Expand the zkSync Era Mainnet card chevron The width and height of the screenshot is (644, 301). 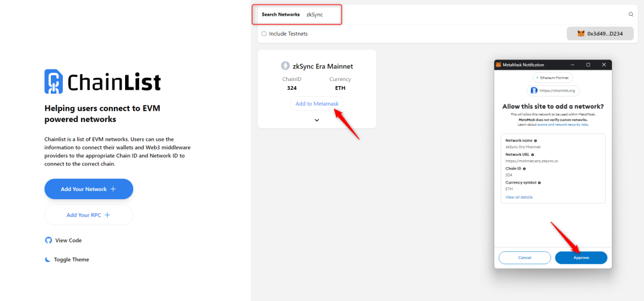click(317, 120)
